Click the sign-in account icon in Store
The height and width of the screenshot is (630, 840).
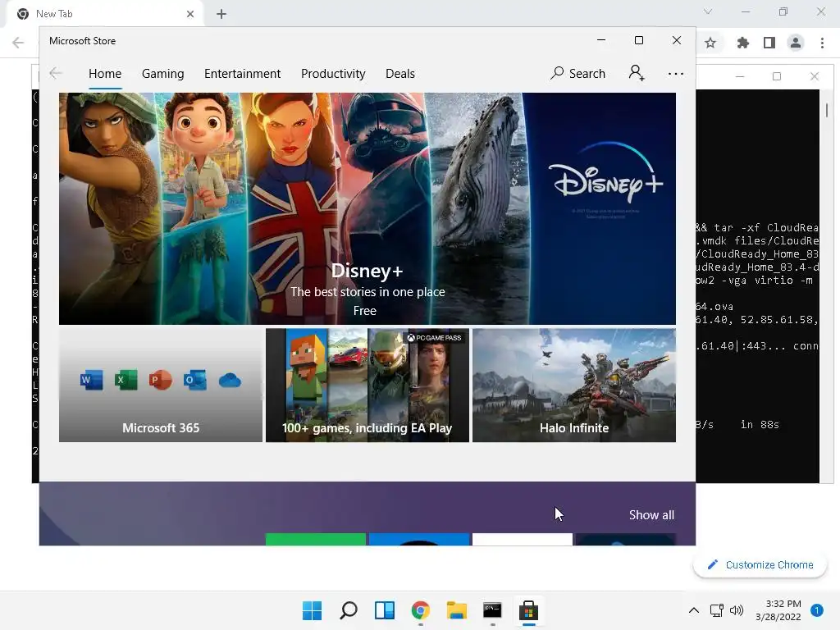637,73
